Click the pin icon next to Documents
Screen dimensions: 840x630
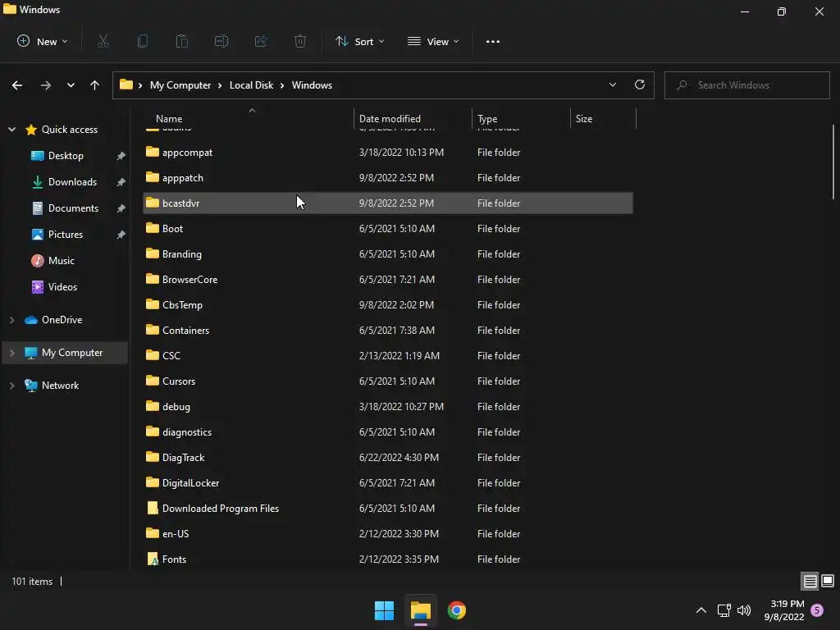(121, 208)
